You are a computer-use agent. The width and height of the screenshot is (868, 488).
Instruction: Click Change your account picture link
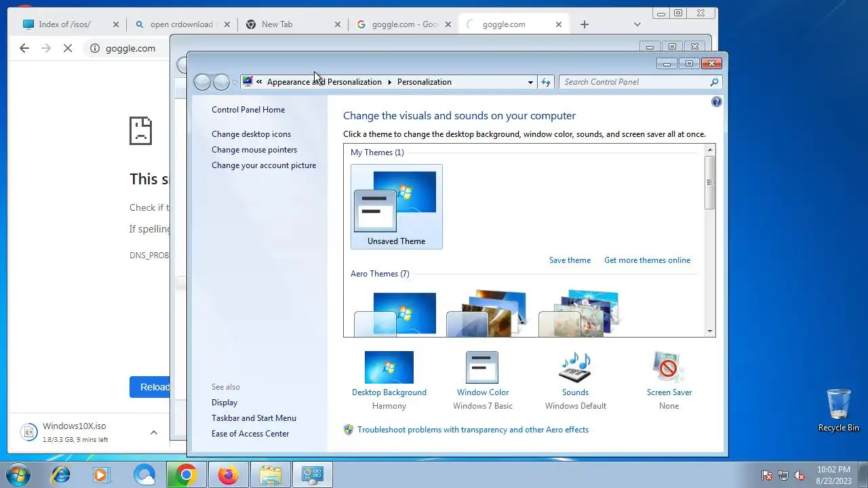point(264,165)
